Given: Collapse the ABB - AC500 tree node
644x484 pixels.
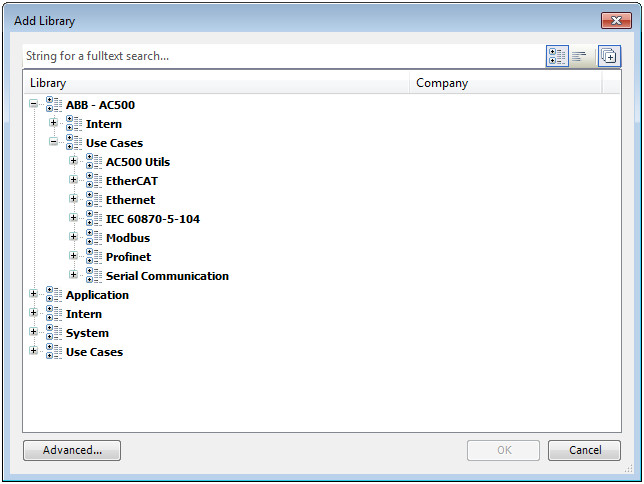Looking at the screenshot, I should point(34,105).
